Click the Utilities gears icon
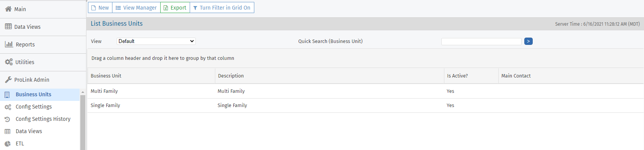Viewport: 644px width, 150px height. (x=9, y=62)
